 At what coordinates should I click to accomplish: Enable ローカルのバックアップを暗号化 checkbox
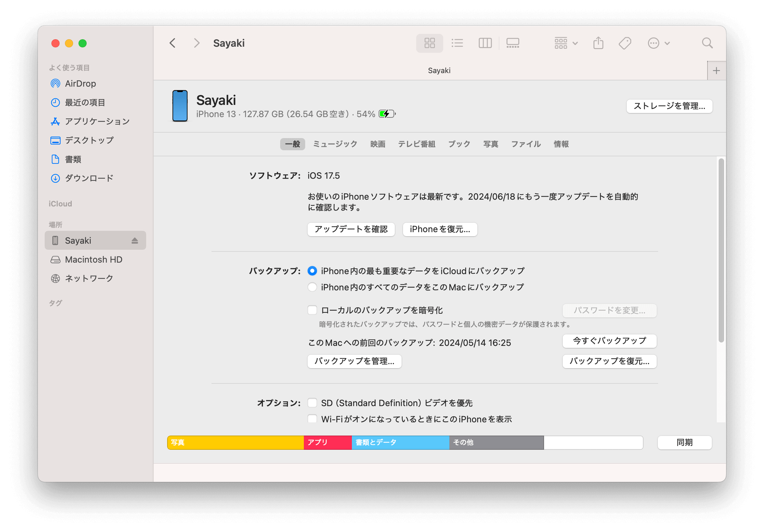[312, 310]
